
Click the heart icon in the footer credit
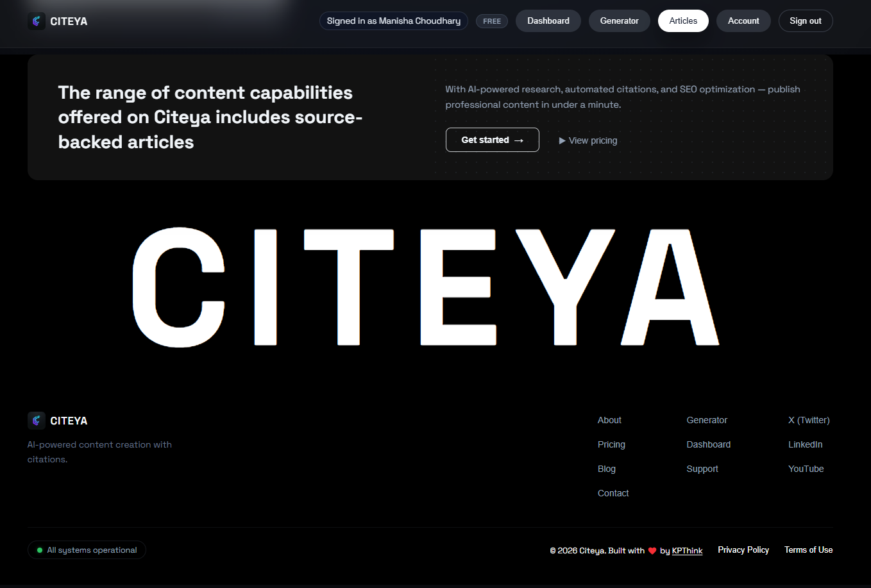coord(653,550)
